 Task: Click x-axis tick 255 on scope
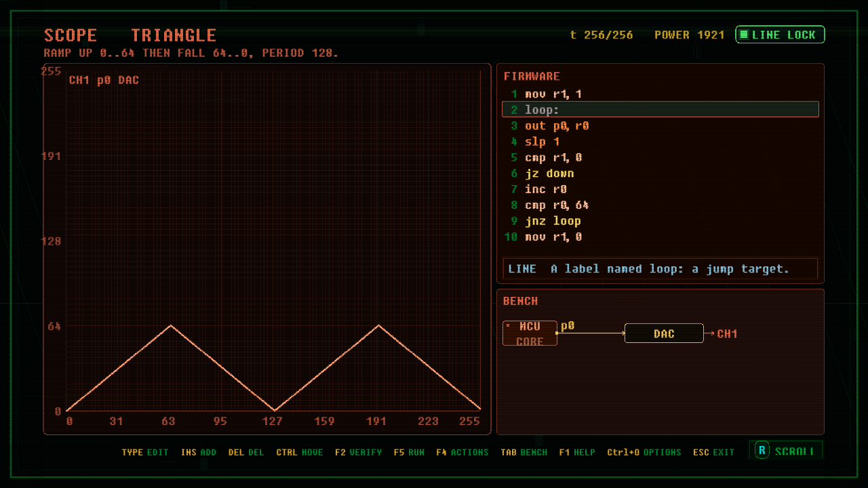[x=469, y=422]
